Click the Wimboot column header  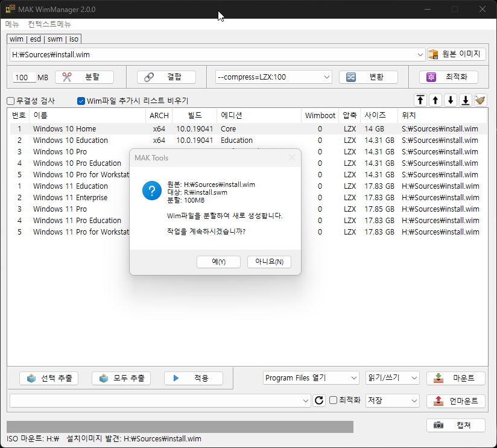320,115
